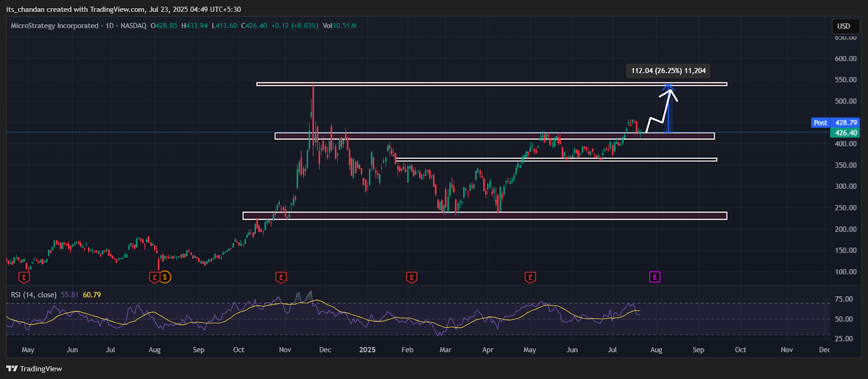Click the 150.00 price axis label
This screenshot has height=379, width=868.
click(x=846, y=250)
